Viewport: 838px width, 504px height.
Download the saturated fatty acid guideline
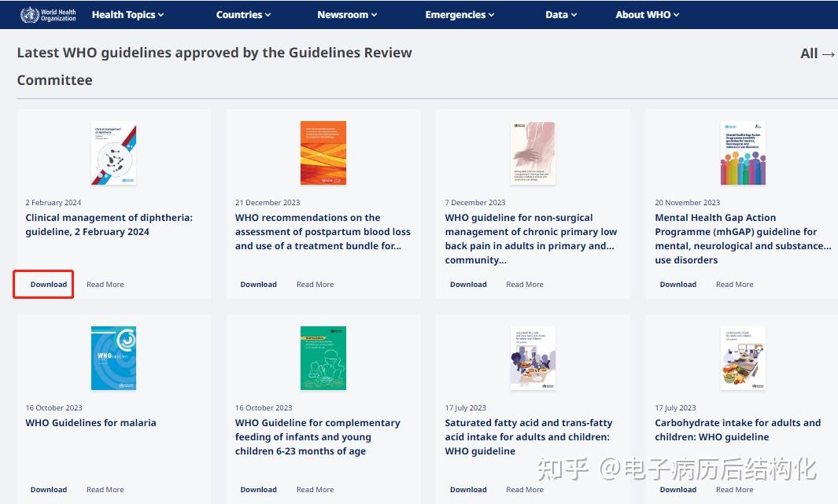(x=468, y=490)
